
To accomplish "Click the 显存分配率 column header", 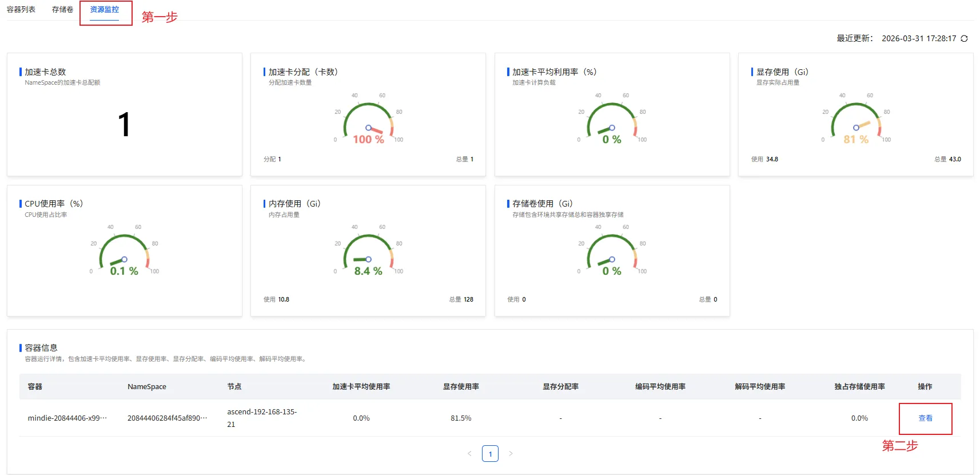I will tap(560, 387).
